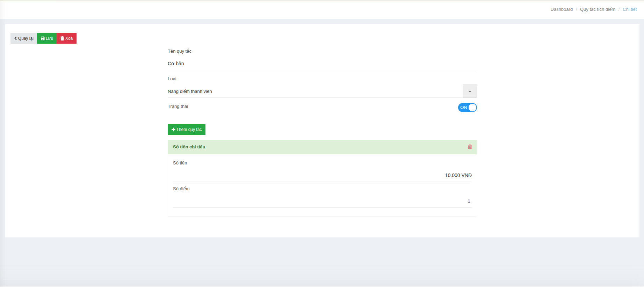Select the Chi tiết breadcrumb item
Image resolution: width=644 pixels, height=287 pixels.
click(x=629, y=9)
